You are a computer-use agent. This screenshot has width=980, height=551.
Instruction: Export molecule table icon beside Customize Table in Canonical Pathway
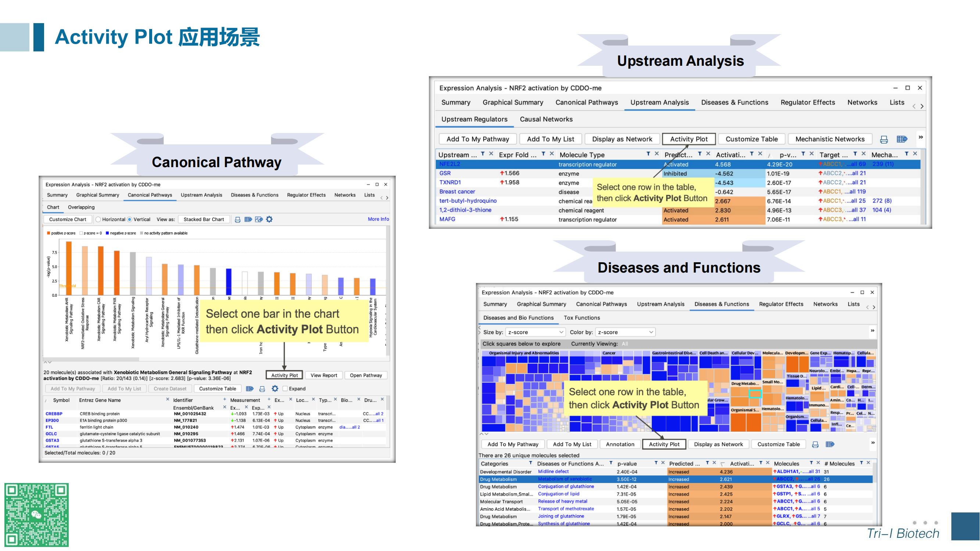coord(250,389)
